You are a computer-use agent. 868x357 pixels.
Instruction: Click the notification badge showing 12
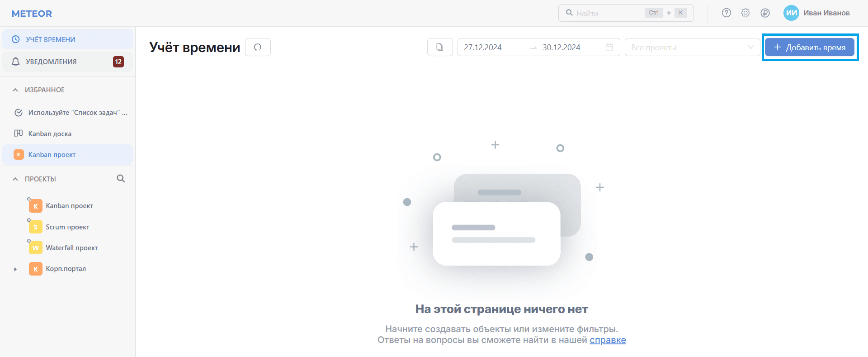click(118, 62)
